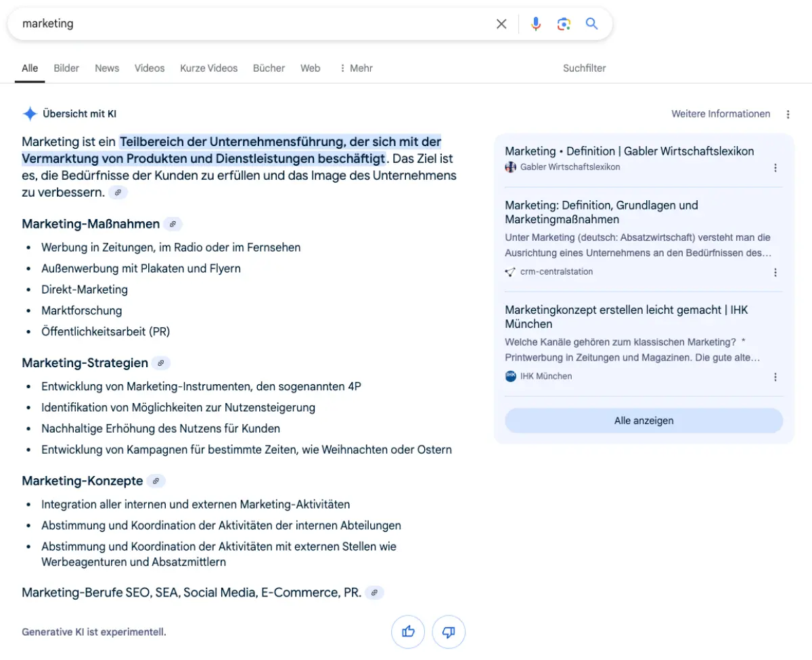The width and height of the screenshot is (812, 660).
Task: Click bullet about Werbeagenturen und Absatzmittlern
Action: pos(219,554)
